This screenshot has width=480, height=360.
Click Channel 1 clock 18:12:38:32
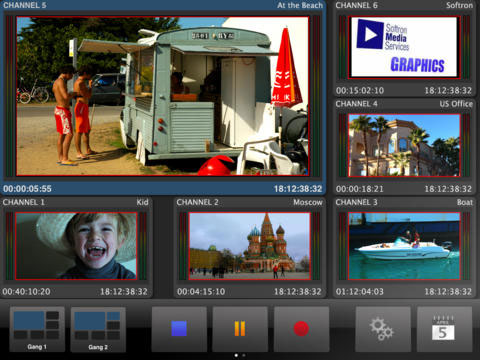(124, 292)
